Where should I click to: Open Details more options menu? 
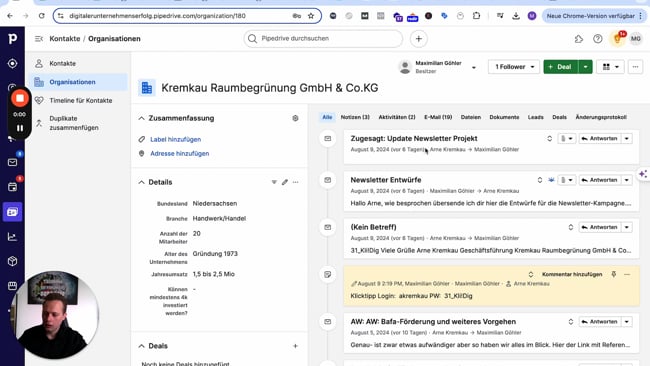296,182
